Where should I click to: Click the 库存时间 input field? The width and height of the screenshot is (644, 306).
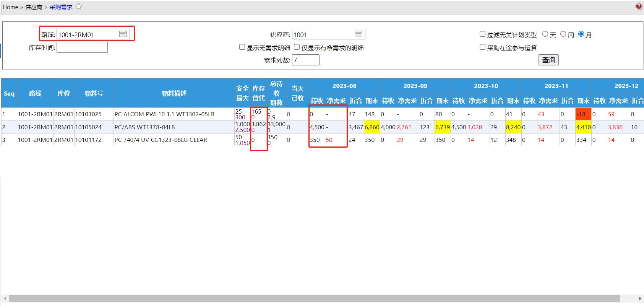(x=82, y=47)
